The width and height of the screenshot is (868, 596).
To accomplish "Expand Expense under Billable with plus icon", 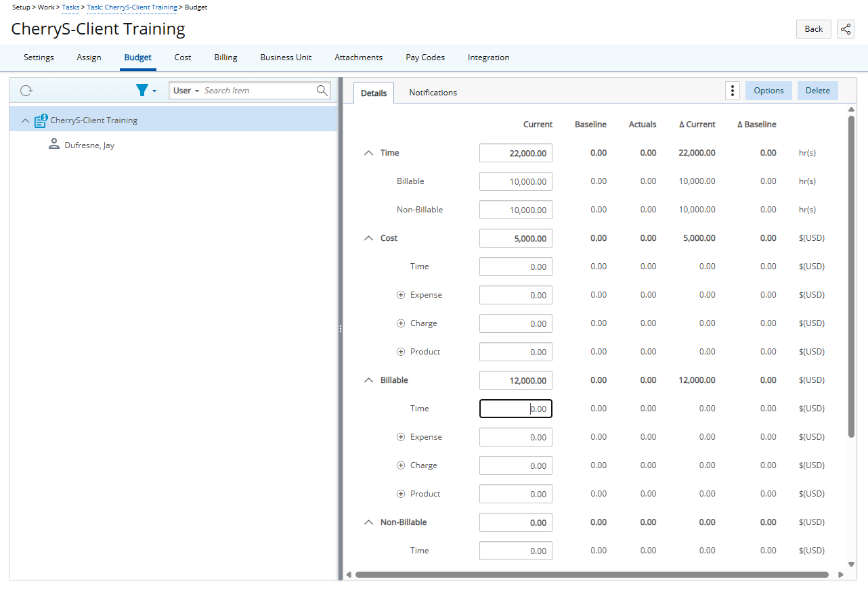I will click(x=401, y=437).
